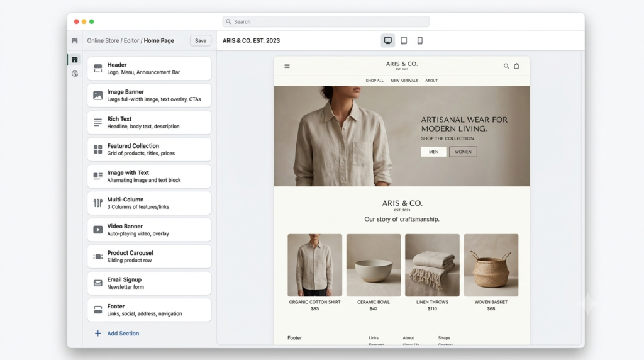This screenshot has width=644, height=360.
Task: Go to Editor in breadcrumb
Action: [131, 41]
